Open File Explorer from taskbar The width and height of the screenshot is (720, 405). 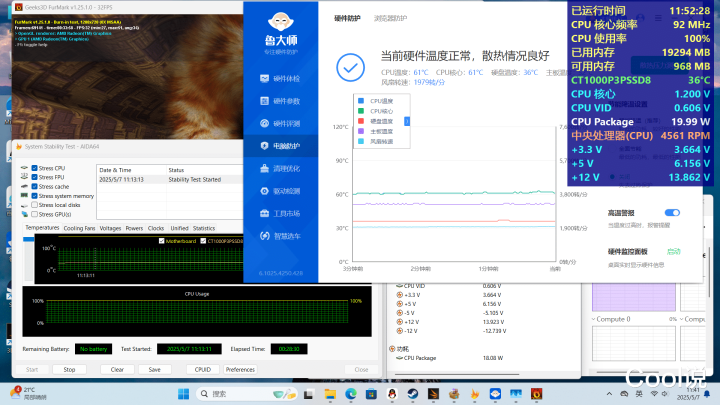(x=330, y=394)
